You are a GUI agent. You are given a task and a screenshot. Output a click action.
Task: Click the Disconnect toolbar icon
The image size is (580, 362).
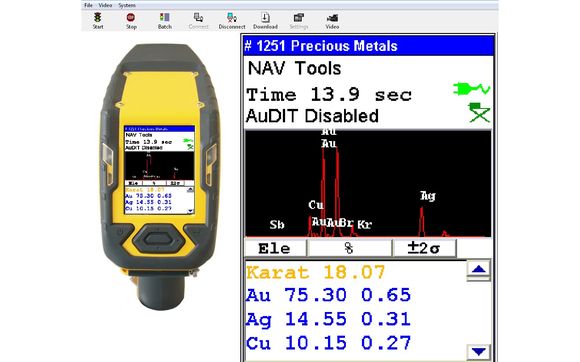232,17
